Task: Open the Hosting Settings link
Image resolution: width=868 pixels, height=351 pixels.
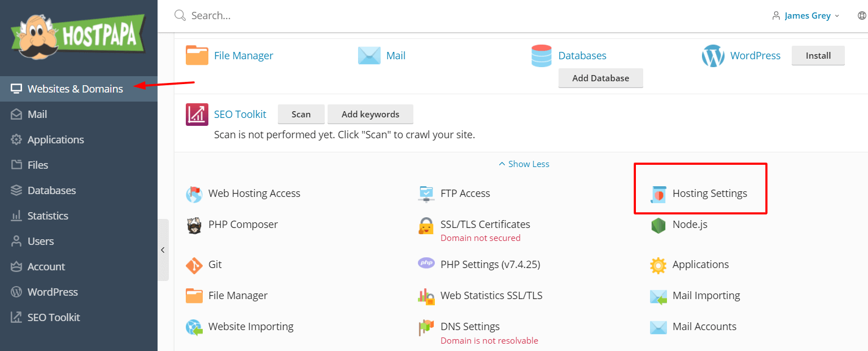Action: [710, 193]
